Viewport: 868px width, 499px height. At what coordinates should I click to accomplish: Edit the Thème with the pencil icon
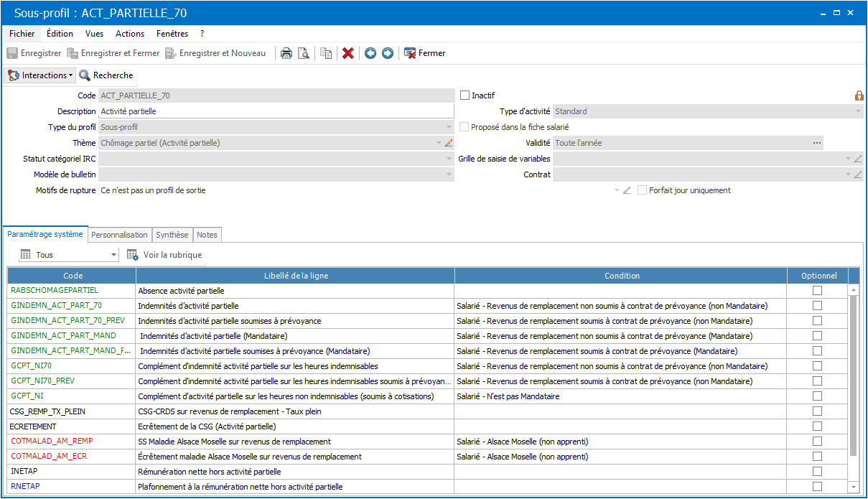(x=449, y=143)
